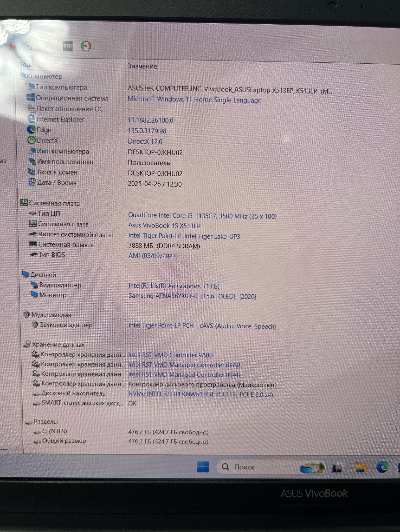Open Microsoft Windows 11 Home link
Screen dimensions: 400x532
coord(195,100)
